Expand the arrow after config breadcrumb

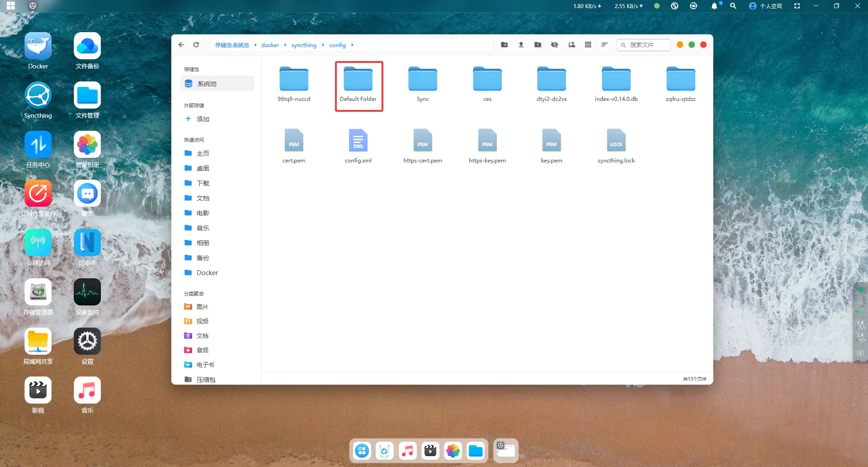(x=352, y=45)
